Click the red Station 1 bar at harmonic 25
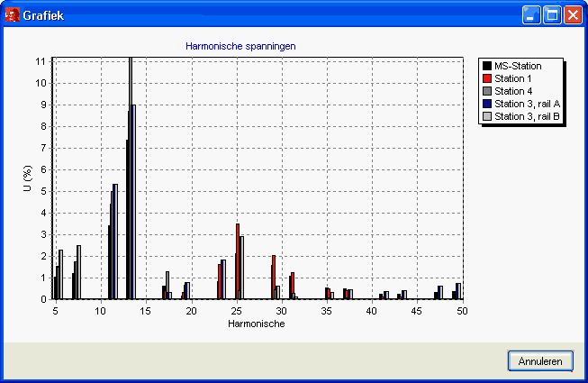This screenshot has height=383, width=588. 238,261
